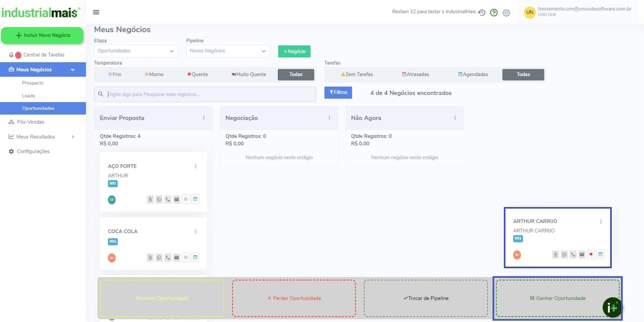Open attachments on the AÇO FORTE card

click(150, 199)
